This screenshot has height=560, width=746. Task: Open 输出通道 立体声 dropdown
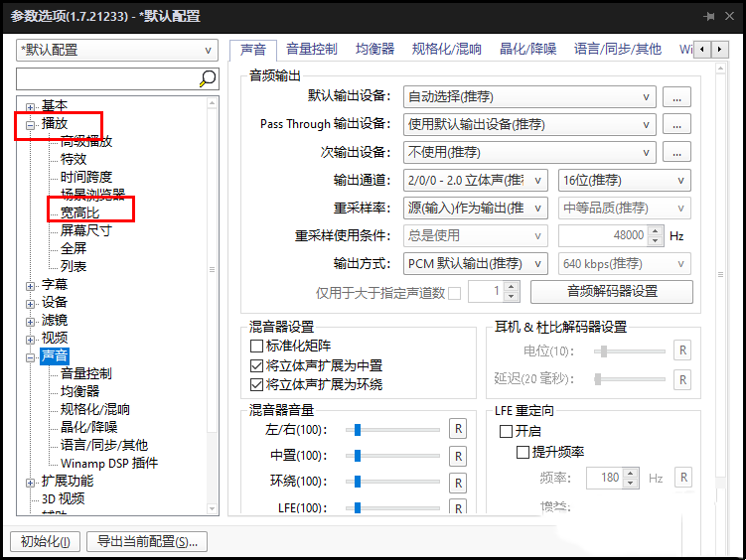coord(475,180)
